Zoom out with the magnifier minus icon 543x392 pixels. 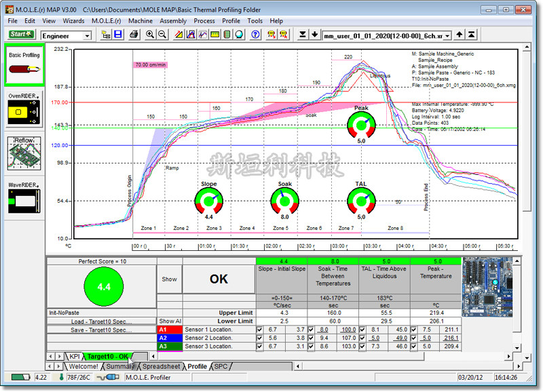pos(162,35)
